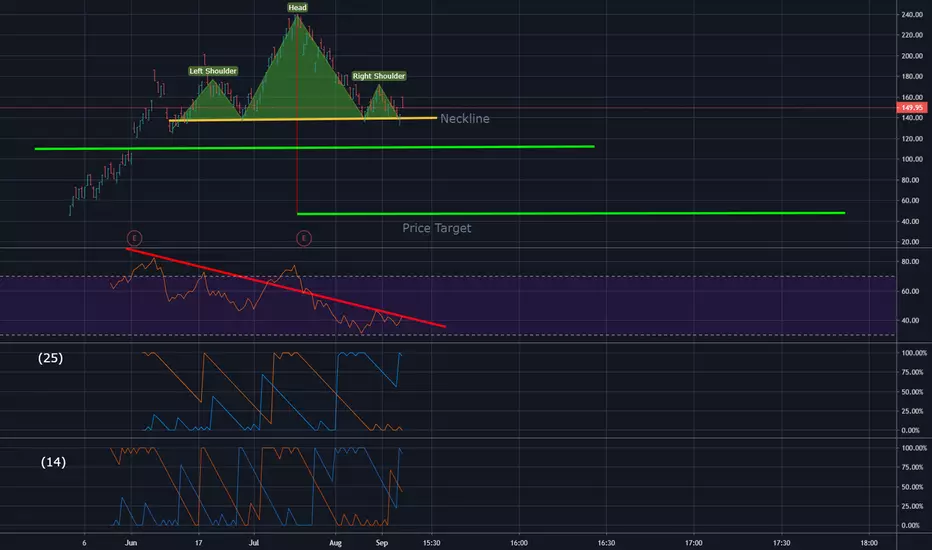This screenshot has height=550, width=932.
Task: Click the Sep date on time axis
Action: [382, 543]
